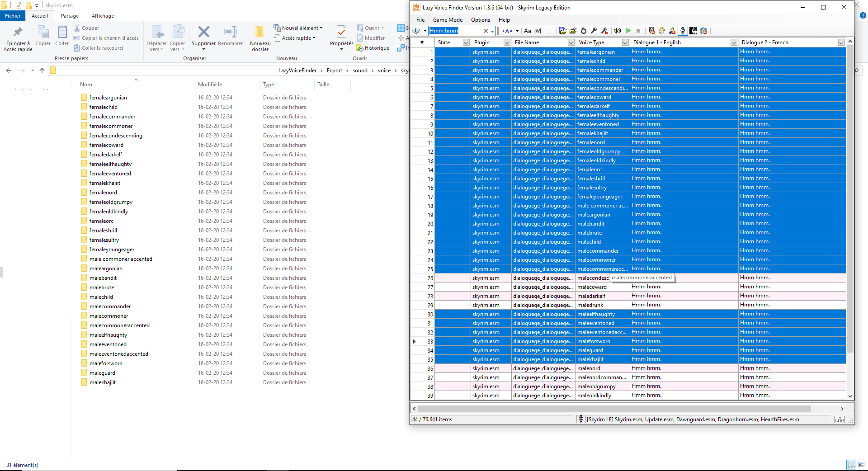This screenshot has width=868, height=471.
Task: Open the State column filter dropdown
Action: coord(466,42)
